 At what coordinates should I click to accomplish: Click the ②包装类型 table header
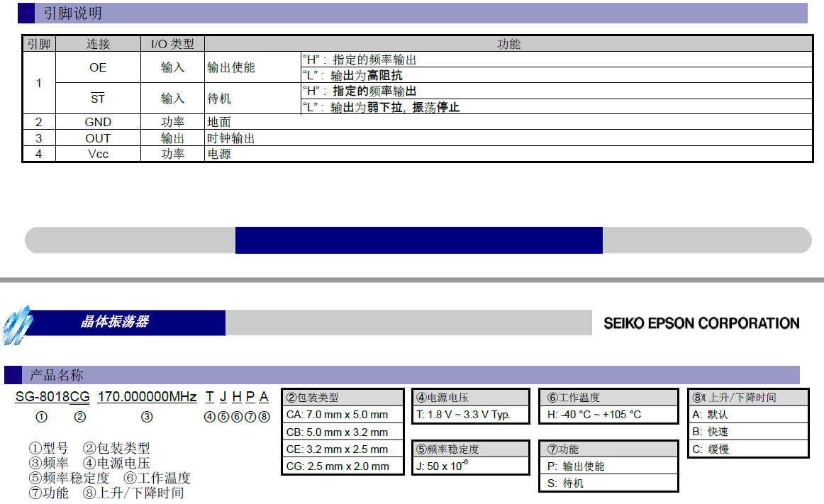coord(343,398)
